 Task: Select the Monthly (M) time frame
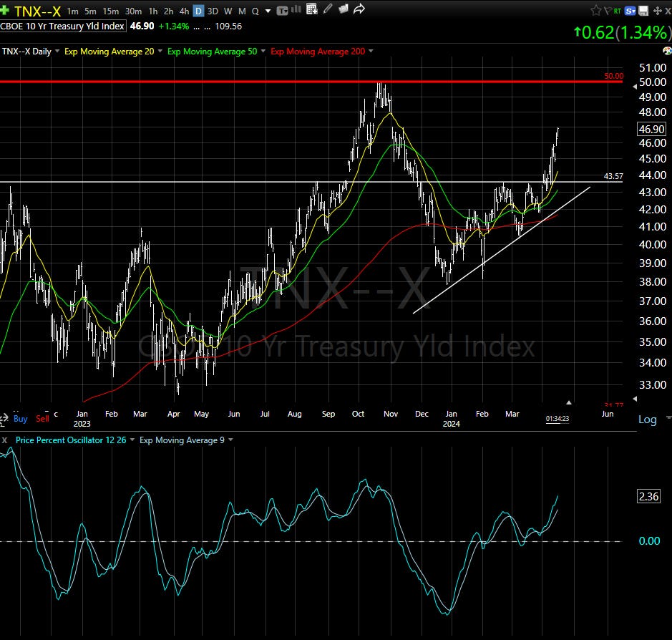pyautogui.click(x=242, y=11)
